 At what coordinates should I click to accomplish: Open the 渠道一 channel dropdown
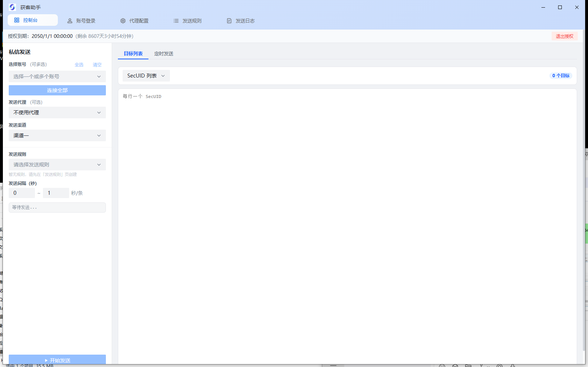57,135
